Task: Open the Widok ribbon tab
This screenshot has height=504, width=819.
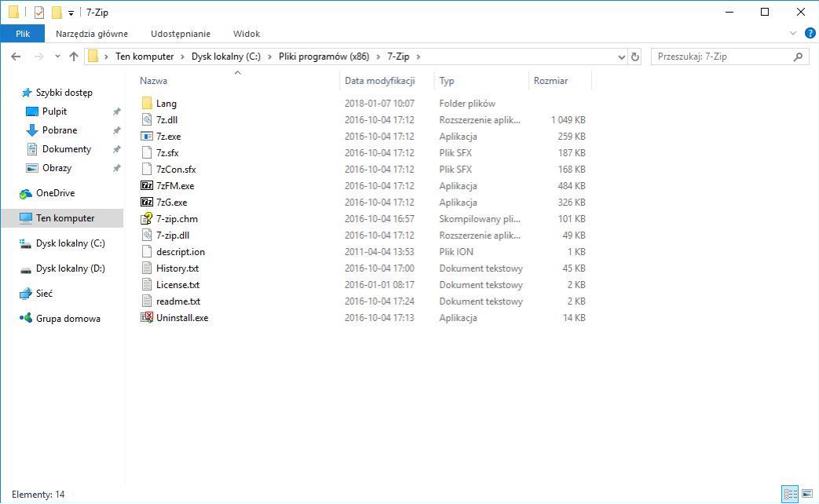Action: click(x=247, y=34)
